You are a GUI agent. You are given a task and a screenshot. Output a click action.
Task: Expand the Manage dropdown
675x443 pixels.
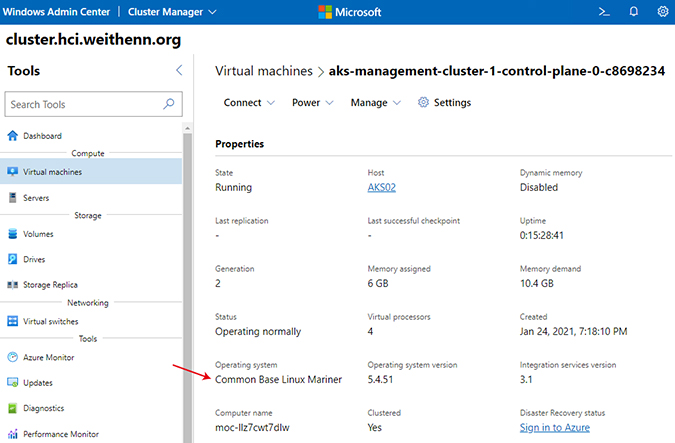coord(375,102)
